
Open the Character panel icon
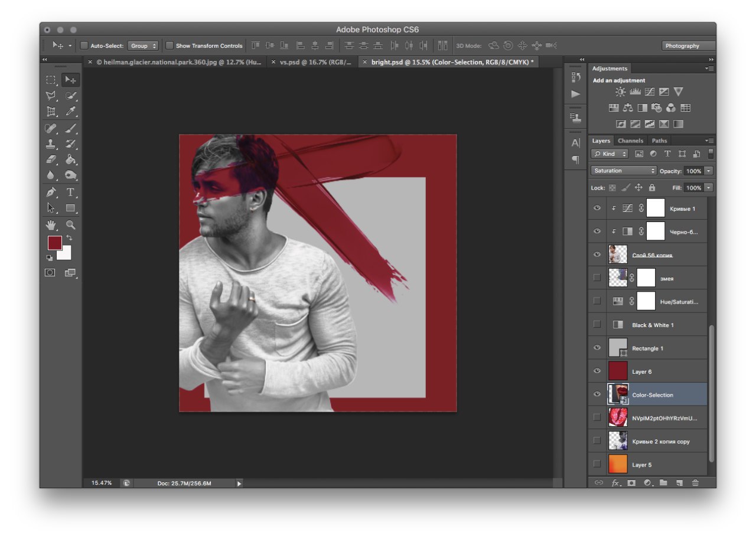click(x=576, y=143)
